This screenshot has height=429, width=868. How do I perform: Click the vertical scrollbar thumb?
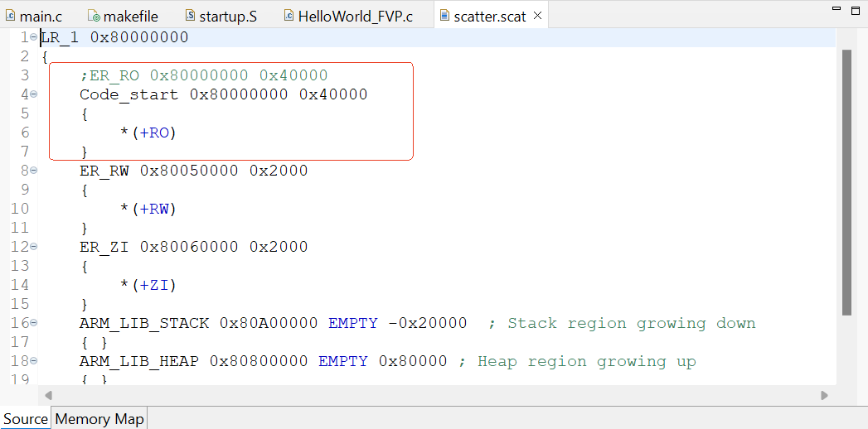point(846,182)
